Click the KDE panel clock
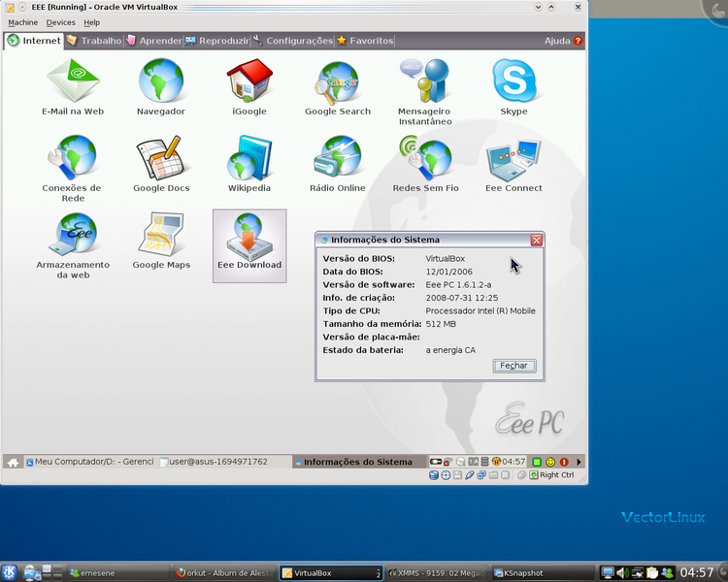The image size is (728, 582). click(x=696, y=572)
